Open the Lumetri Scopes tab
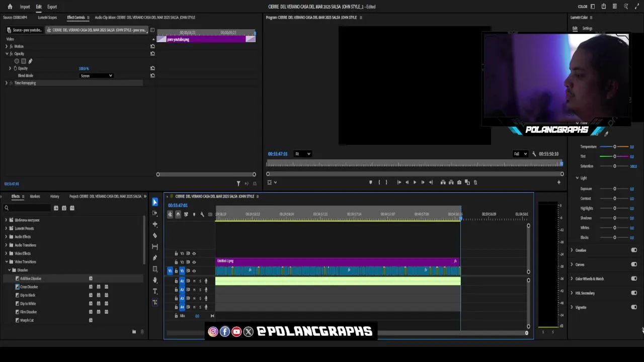Viewport: 644px width, 362px height. point(47,18)
